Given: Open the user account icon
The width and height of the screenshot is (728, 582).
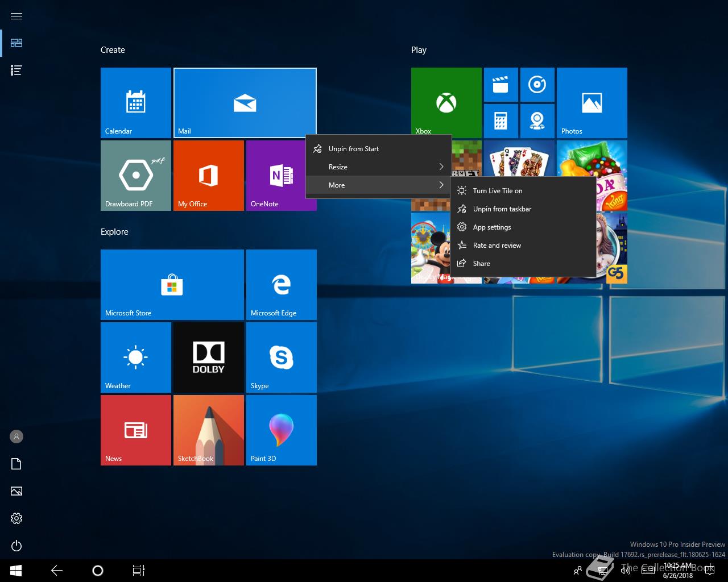Looking at the screenshot, I should tap(16, 436).
